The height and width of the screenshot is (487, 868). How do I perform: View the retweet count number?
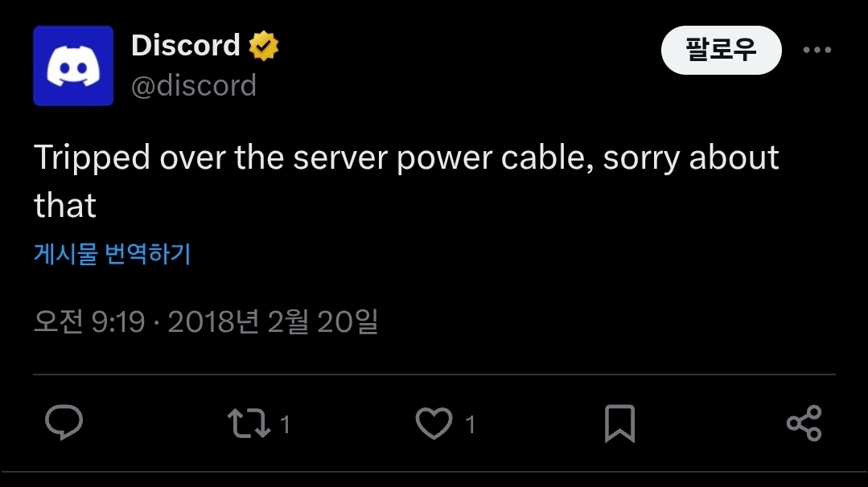point(285,424)
